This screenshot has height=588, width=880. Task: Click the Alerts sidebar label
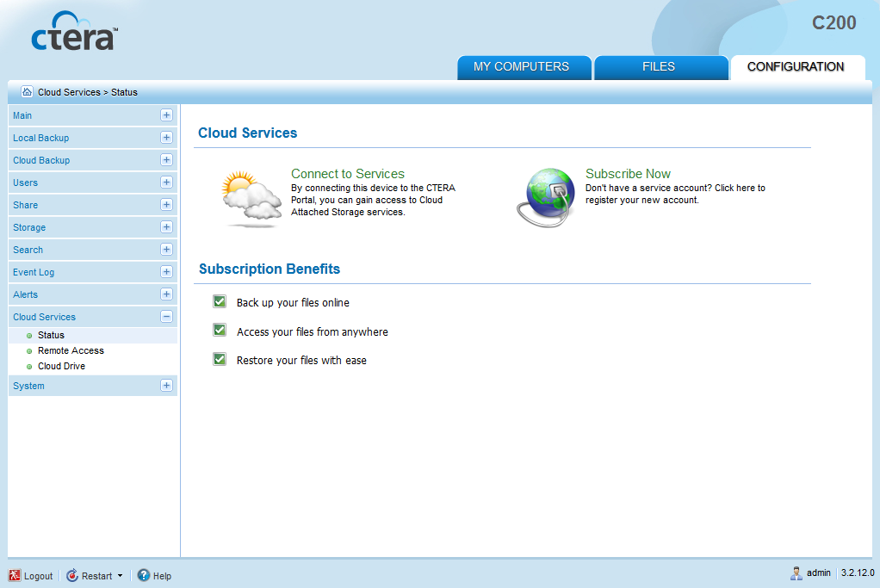point(25,294)
